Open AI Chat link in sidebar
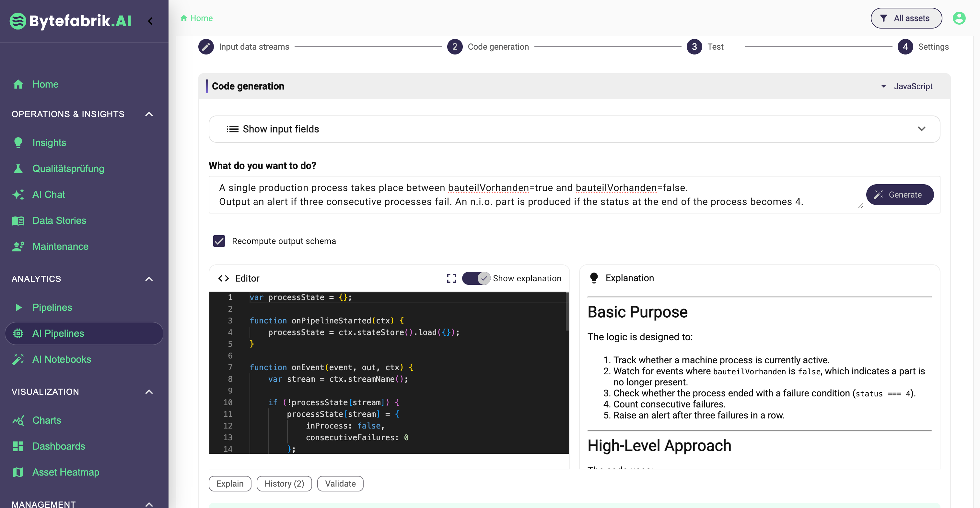The height and width of the screenshot is (508, 980). click(x=49, y=194)
